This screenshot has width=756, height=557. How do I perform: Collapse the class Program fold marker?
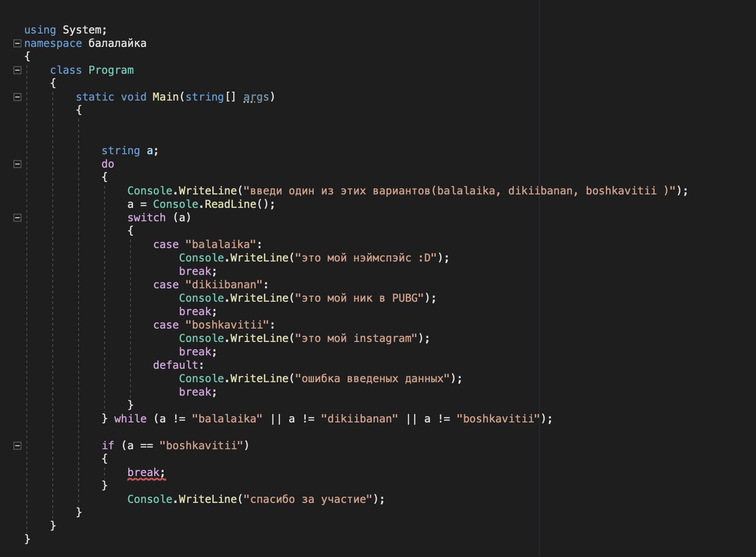pos(17,70)
